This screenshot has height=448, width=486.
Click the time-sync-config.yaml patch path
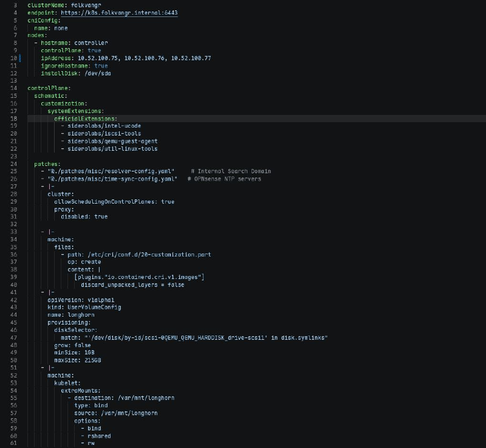point(112,179)
